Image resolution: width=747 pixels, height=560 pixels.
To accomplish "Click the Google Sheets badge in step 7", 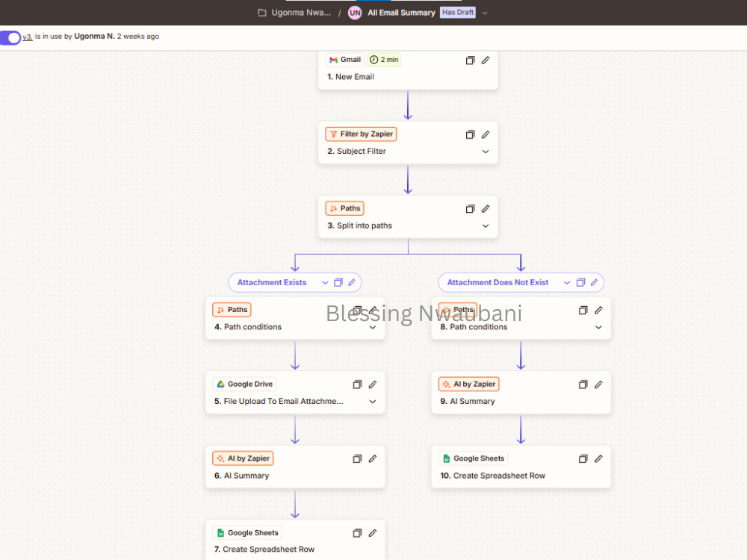I will [x=248, y=533].
